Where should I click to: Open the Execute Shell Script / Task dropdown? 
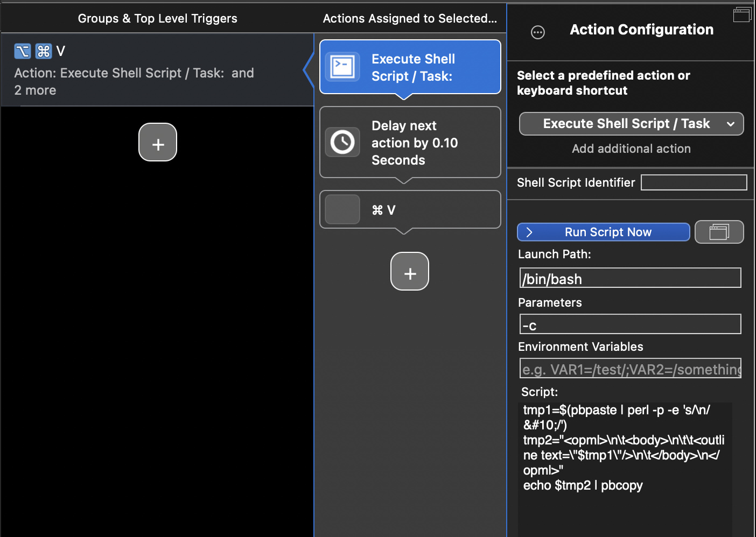pos(631,124)
